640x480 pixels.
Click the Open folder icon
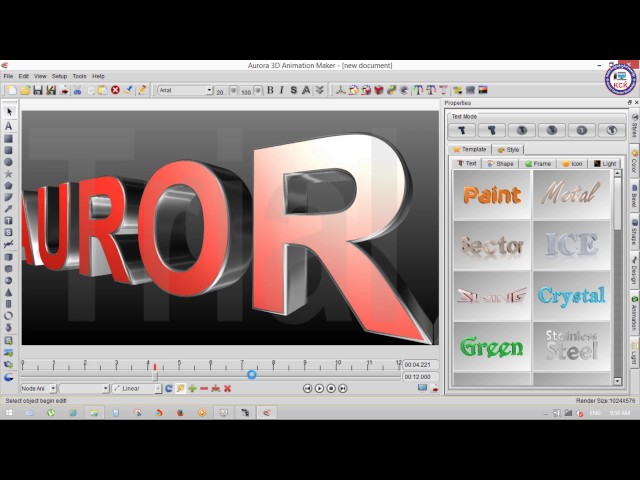(x=25, y=90)
